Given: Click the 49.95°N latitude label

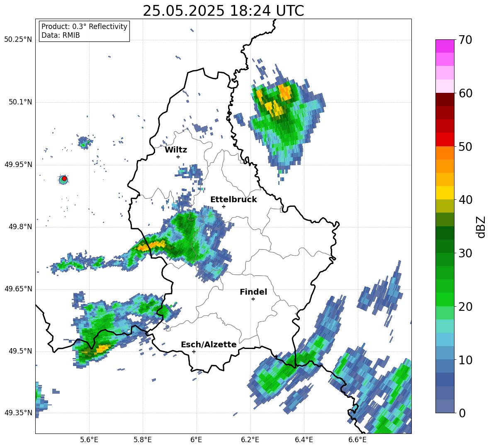Looking at the screenshot, I should click(x=18, y=165).
